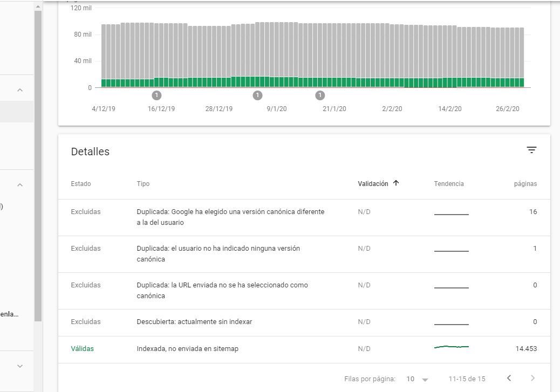Collapse the second sidebar section chevron
The image size is (560, 392).
coord(20,185)
